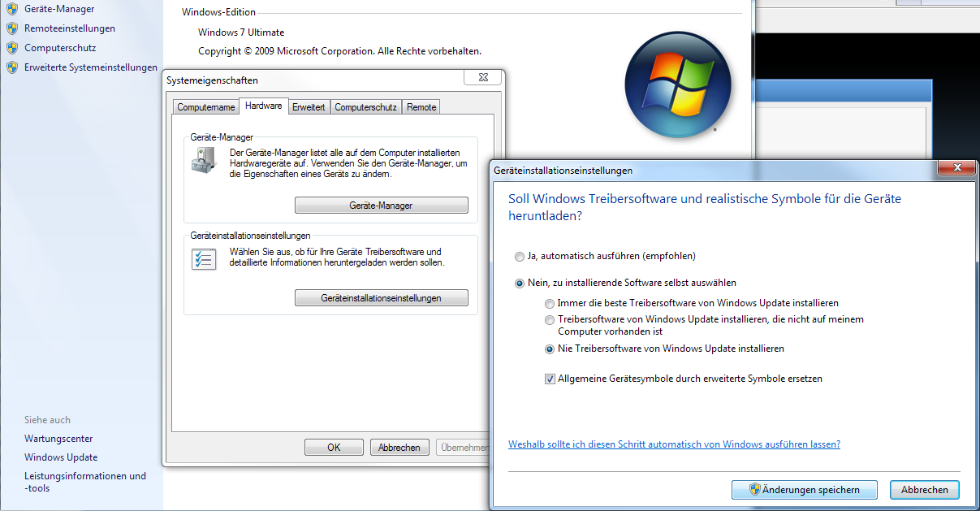This screenshot has height=511, width=980.
Task: Click the Microsoft copyright 2009 text
Action: pyautogui.click(x=339, y=51)
